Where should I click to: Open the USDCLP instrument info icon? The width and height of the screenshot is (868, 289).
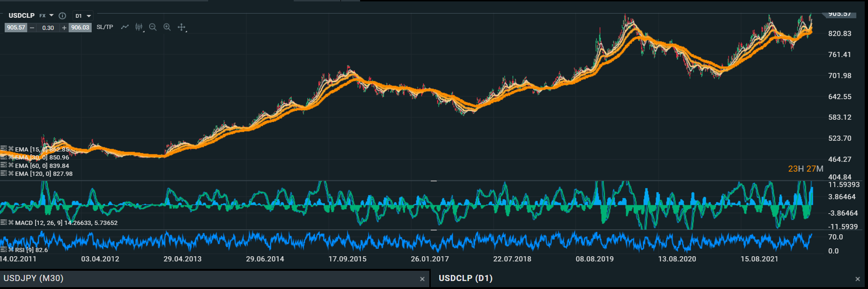(x=62, y=15)
